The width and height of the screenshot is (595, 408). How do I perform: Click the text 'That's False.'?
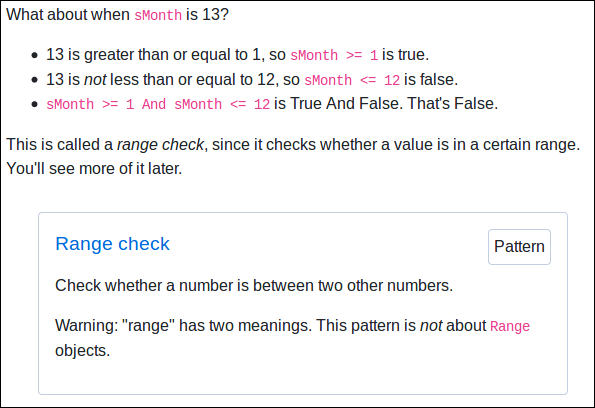tap(452, 104)
